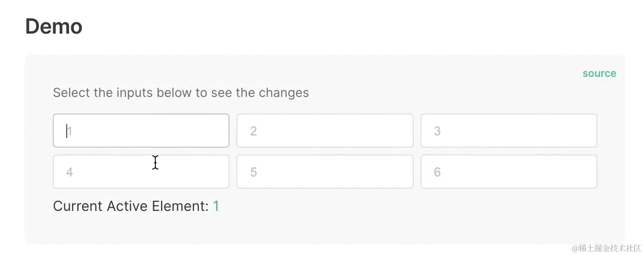
Task: Select the input with placeholder 3
Action: pos(509,131)
